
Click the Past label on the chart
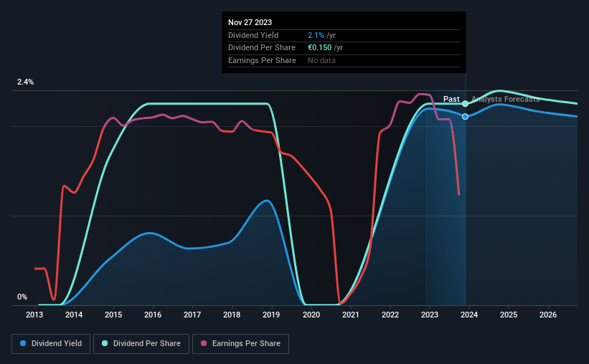(451, 99)
